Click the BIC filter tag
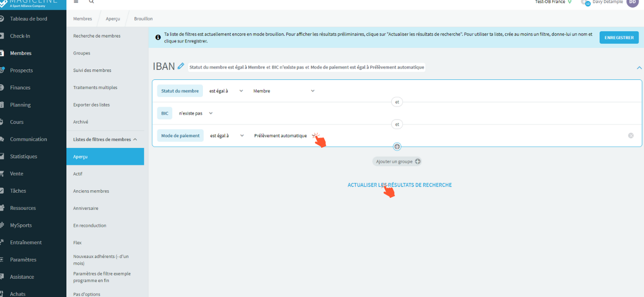The height and width of the screenshot is (297, 644). pyautogui.click(x=165, y=113)
